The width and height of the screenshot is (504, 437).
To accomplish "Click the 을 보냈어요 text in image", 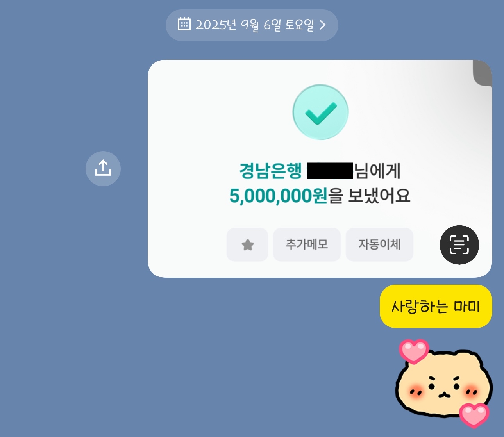I will (369, 196).
